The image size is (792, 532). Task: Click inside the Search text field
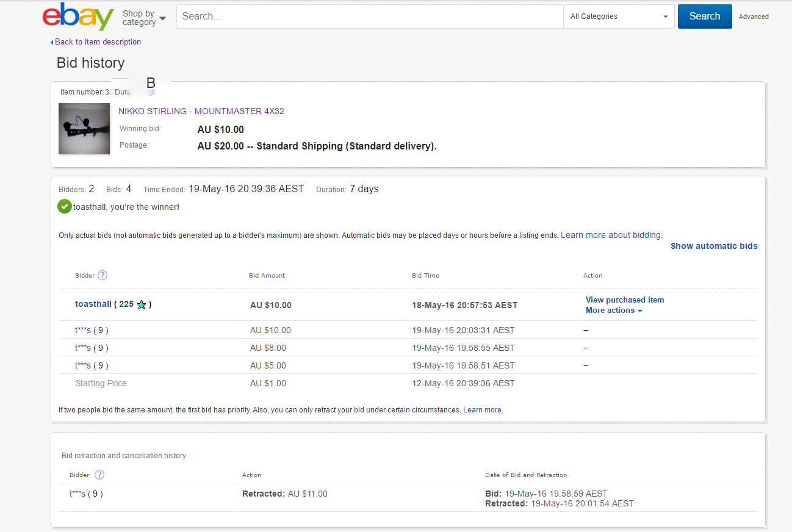pos(369,16)
